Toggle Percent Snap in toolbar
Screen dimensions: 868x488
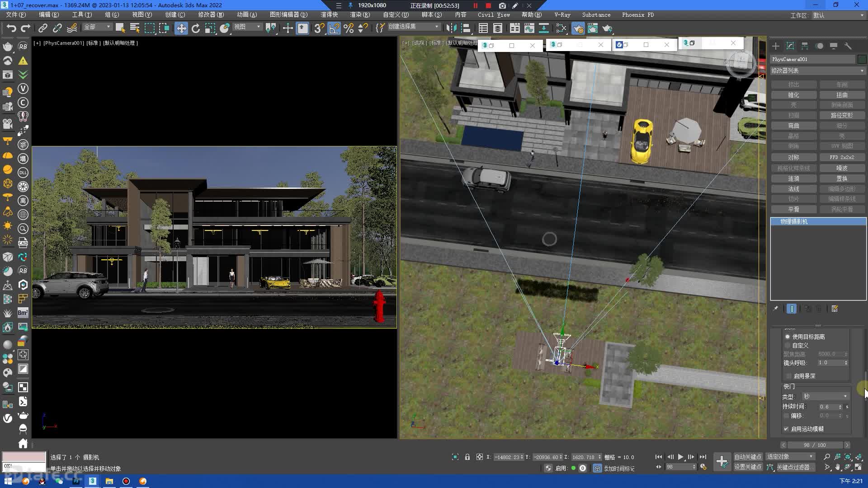point(349,28)
